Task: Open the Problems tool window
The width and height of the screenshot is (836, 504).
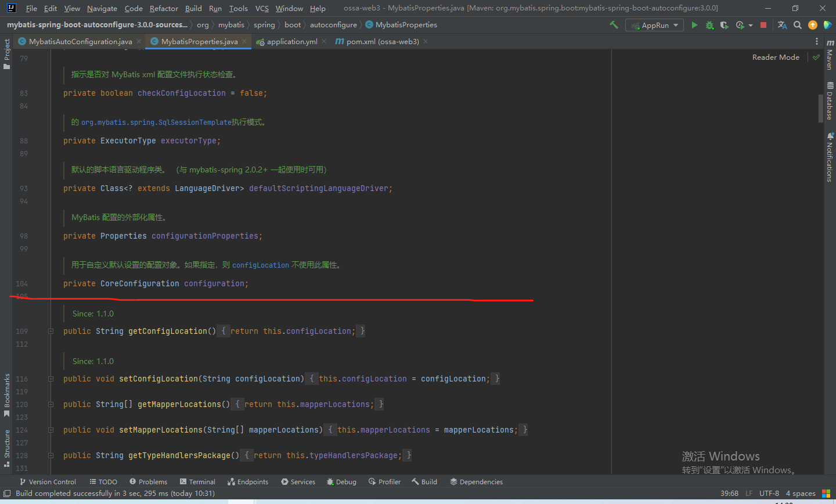Action: 148,482
